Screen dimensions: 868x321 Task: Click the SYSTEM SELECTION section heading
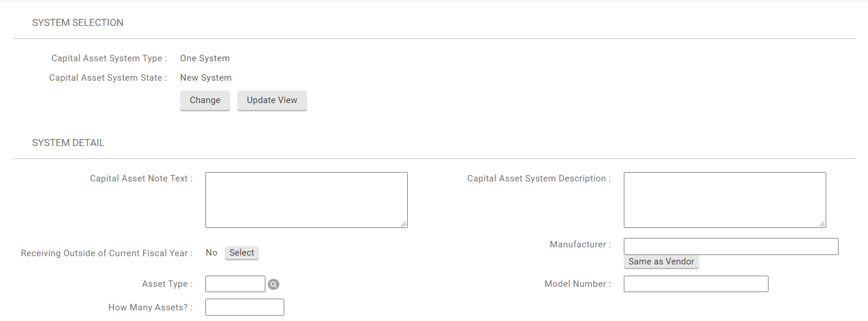[78, 23]
